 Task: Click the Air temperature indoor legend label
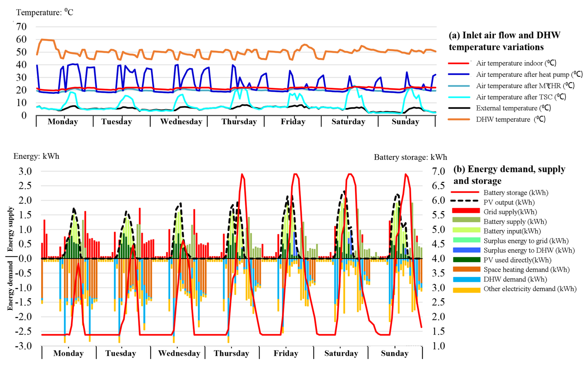(516, 63)
